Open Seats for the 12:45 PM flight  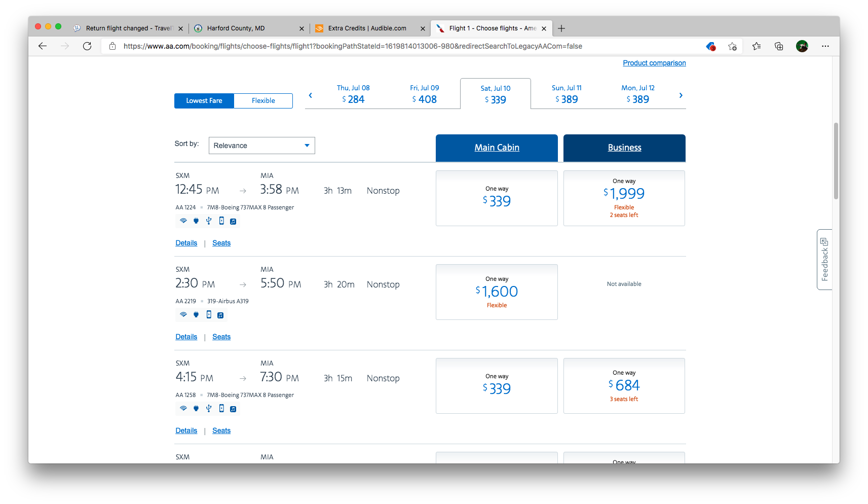221,243
